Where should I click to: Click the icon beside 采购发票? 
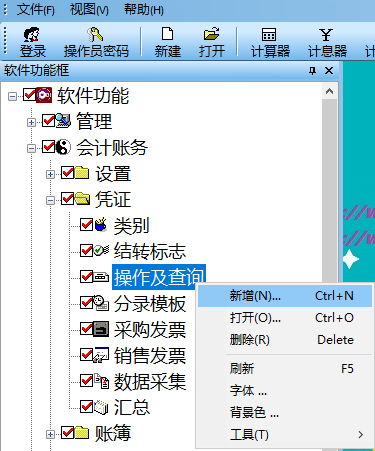pyautogui.click(x=101, y=329)
